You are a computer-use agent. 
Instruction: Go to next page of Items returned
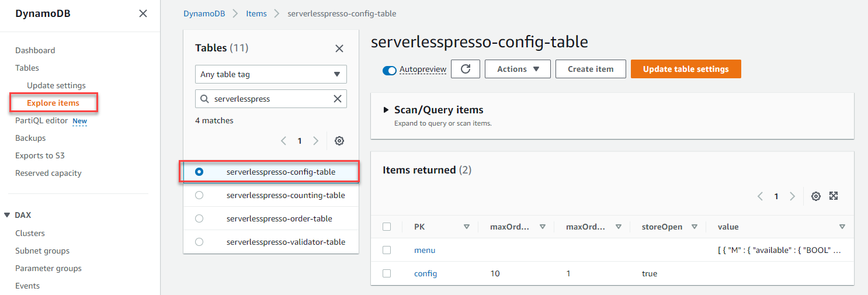[x=792, y=196]
